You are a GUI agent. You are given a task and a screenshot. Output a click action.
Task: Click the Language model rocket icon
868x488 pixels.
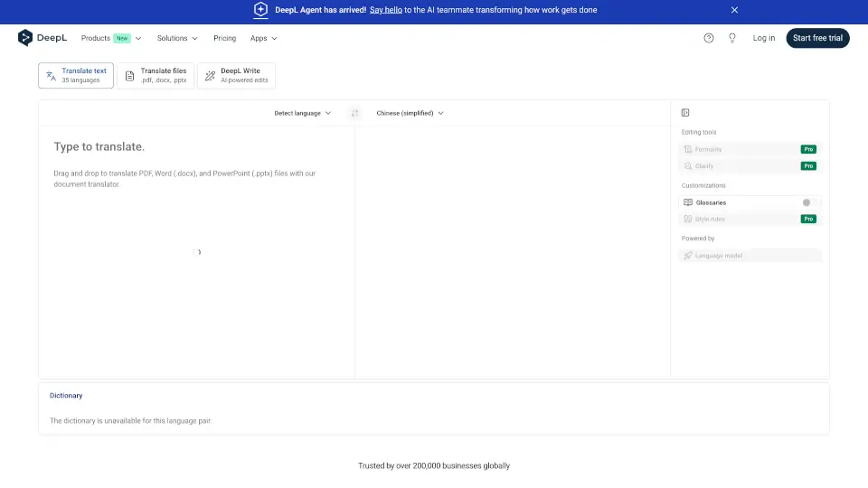coord(687,256)
